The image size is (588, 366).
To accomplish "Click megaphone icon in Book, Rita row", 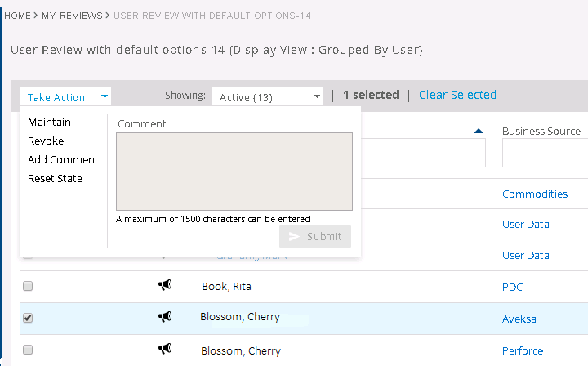I will click(165, 286).
